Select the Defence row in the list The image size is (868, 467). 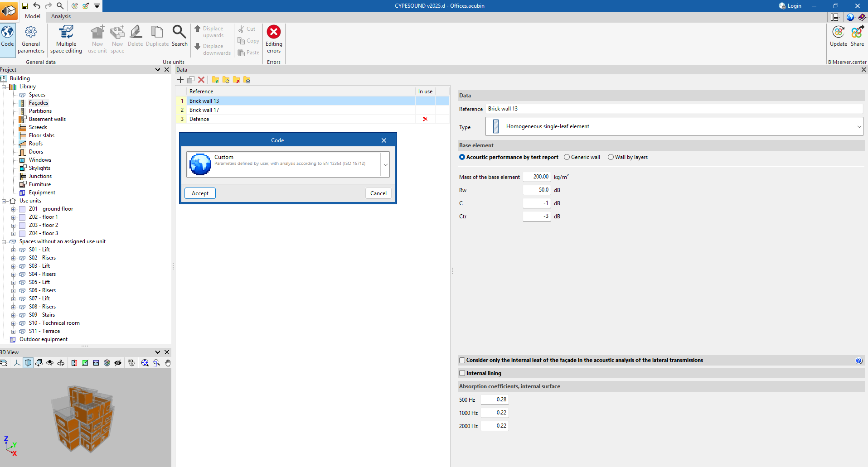coord(312,119)
